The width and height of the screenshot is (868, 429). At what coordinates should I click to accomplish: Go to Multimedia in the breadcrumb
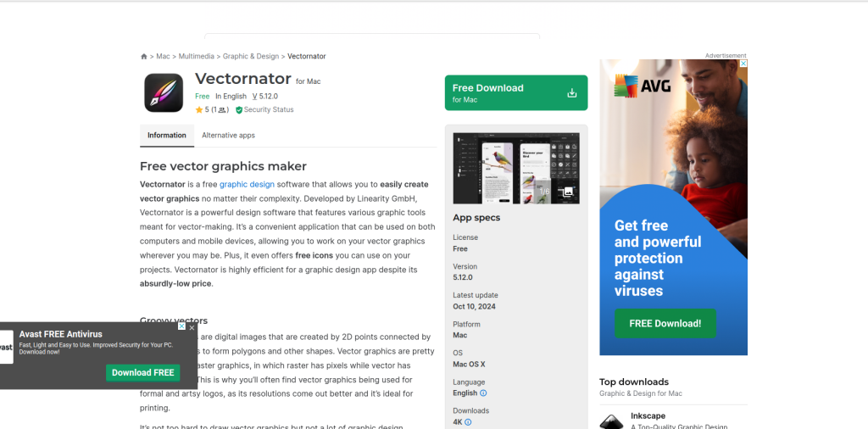pos(196,57)
